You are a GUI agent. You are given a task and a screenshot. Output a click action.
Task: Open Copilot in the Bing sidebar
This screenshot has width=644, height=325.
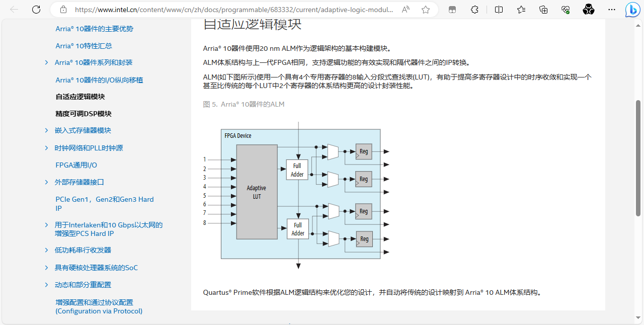(632, 9)
